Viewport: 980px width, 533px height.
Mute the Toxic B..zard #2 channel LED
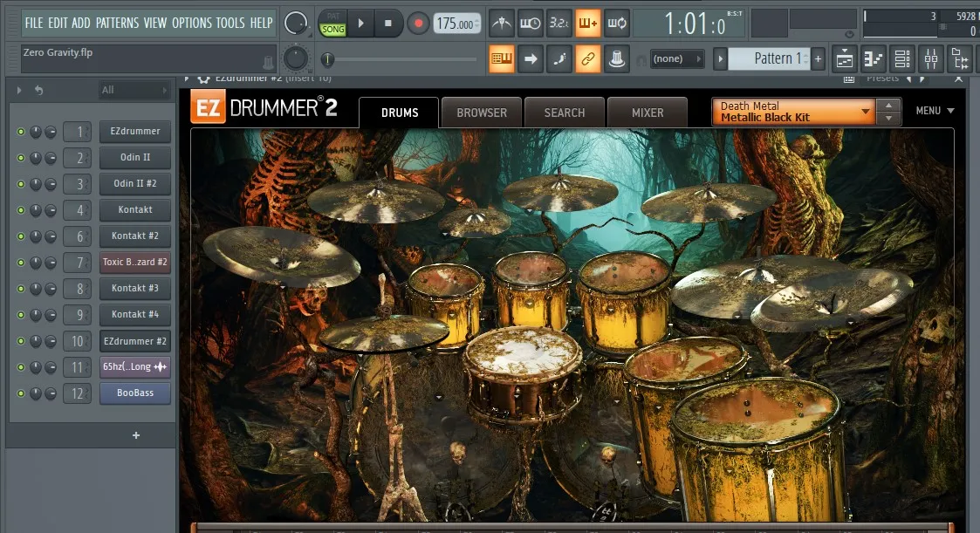coord(21,263)
